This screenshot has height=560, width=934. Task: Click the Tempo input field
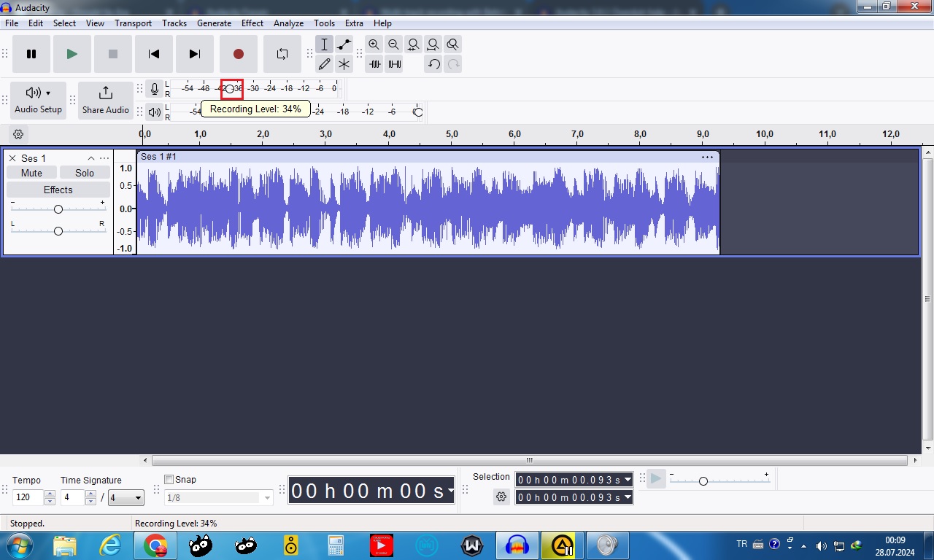(x=28, y=497)
